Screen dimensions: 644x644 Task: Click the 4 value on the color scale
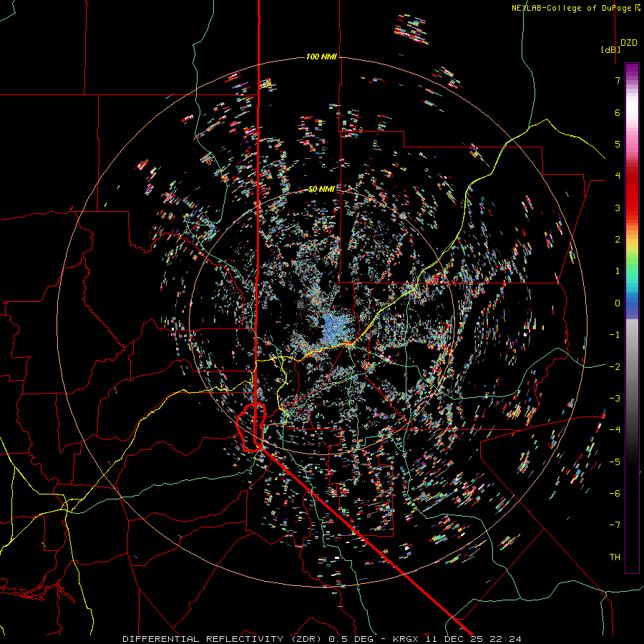pyautogui.click(x=618, y=176)
